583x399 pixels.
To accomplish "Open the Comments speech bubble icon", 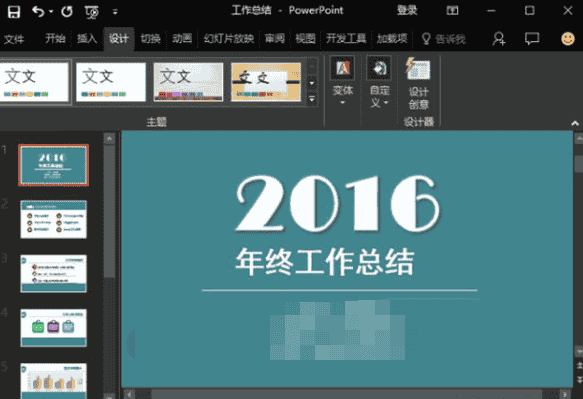I will pos(532,38).
